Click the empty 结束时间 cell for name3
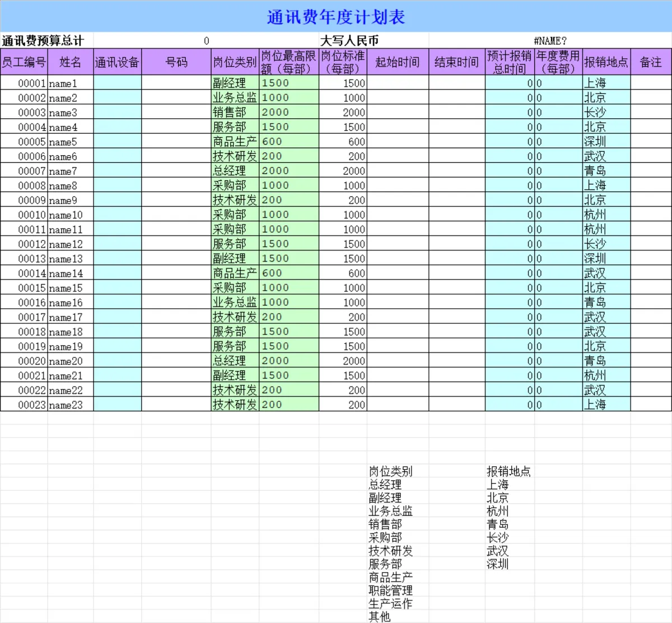Screen dimensions: 672x623 [x=457, y=112]
